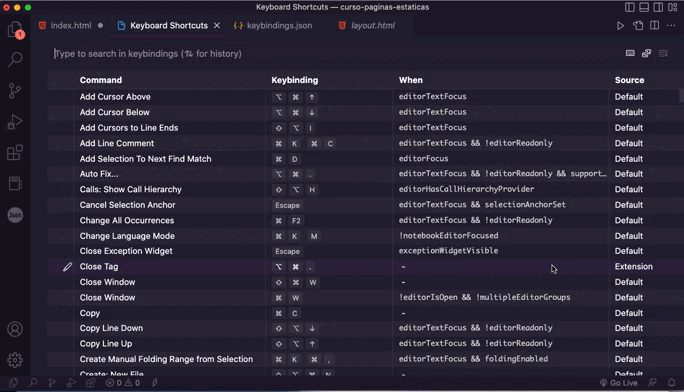Open notifications with the bell icon
Screen dimensions: 684x392
point(671,383)
